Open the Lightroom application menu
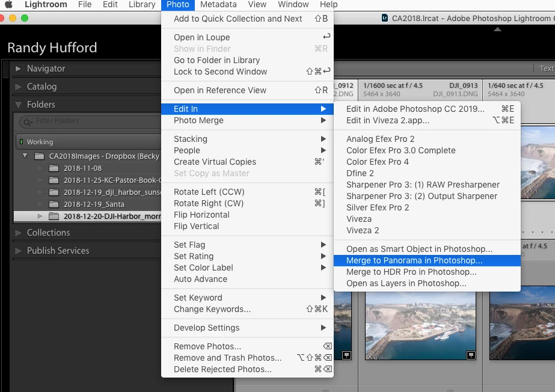The image size is (555, 392). click(46, 5)
